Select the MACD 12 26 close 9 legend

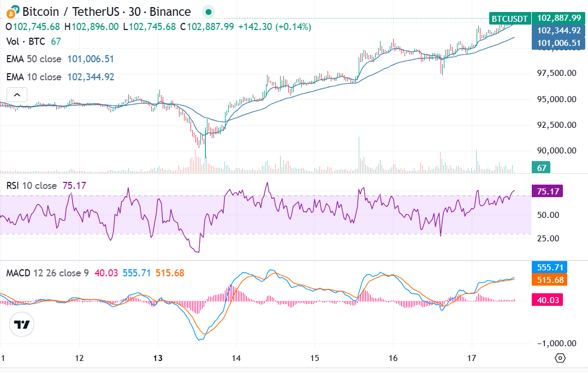coord(47,273)
